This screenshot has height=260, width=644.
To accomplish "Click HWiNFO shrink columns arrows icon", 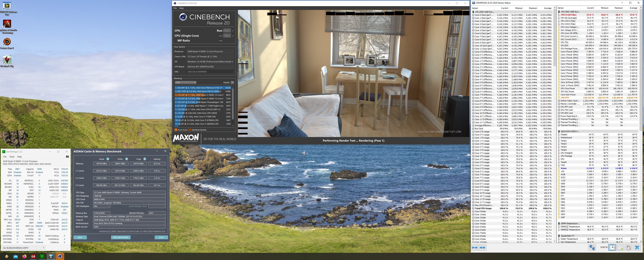I will (482, 247).
